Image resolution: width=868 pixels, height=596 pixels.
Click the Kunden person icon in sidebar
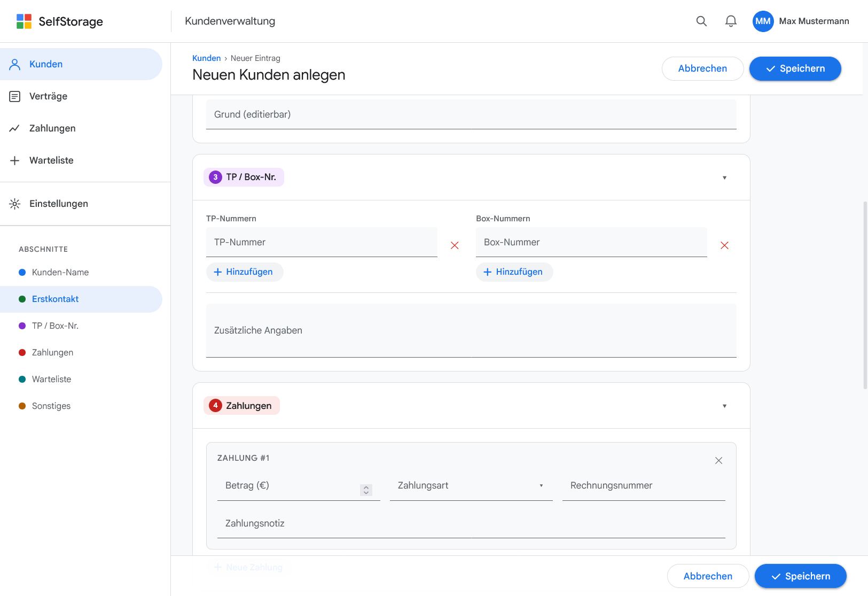click(x=15, y=64)
